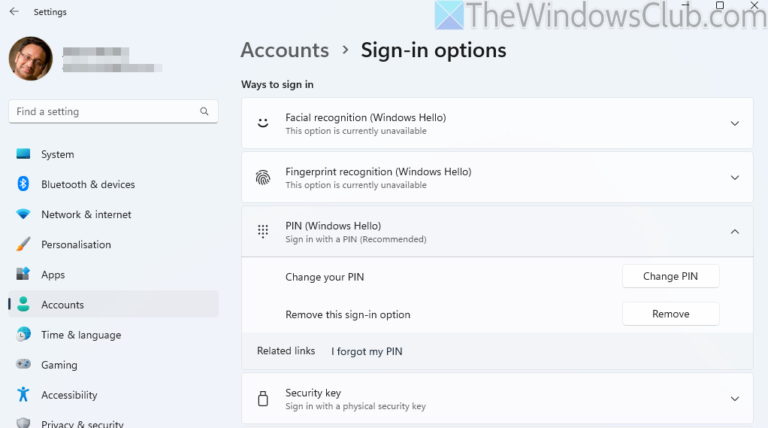Collapse the PIN (Windows Hello) section
The image size is (768, 428).
coord(734,232)
